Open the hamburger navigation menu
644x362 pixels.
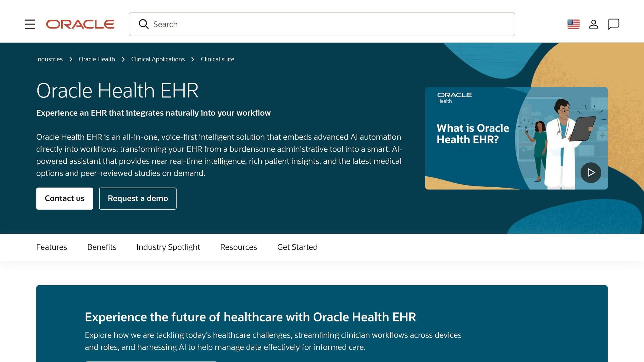point(30,24)
